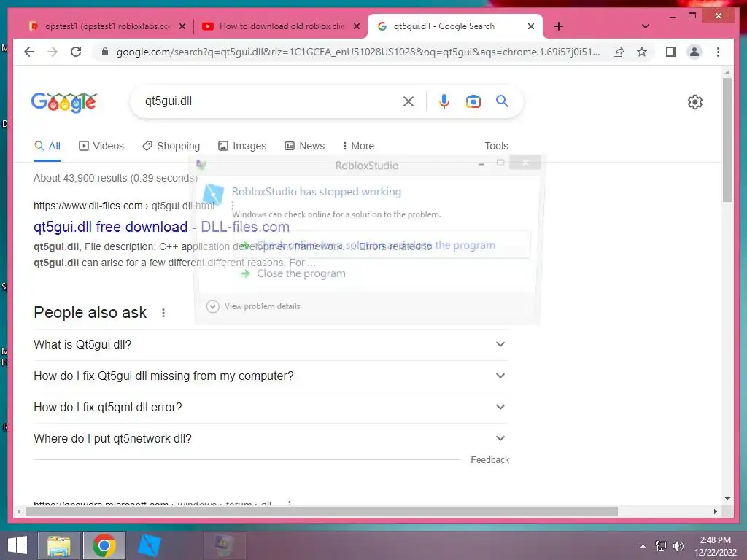Image resolution: width=747 pixels, height=560 pixels.
Task: Open the Windows Start menu
Action: coord(18,545)
